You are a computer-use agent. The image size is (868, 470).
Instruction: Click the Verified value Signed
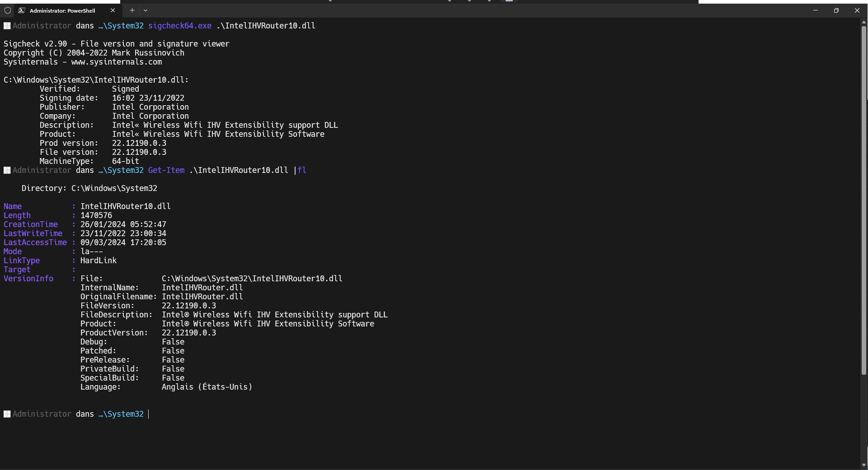point(126,89)
